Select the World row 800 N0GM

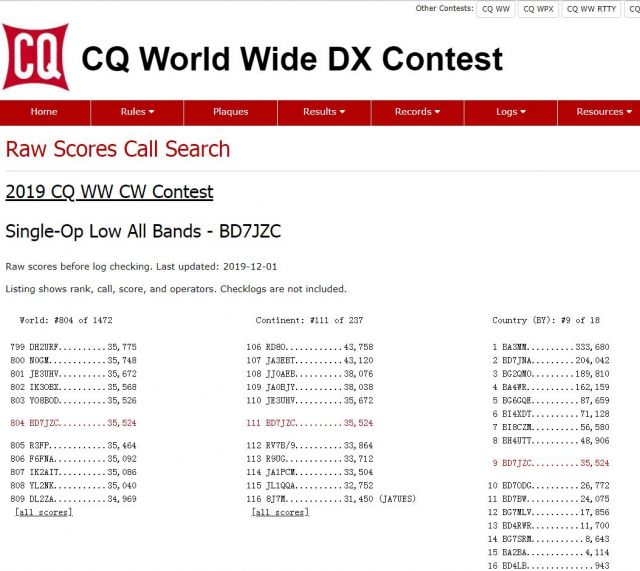73,360
